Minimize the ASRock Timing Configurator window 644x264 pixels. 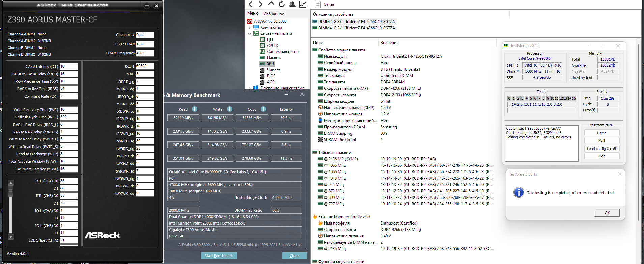pos(147,6)
